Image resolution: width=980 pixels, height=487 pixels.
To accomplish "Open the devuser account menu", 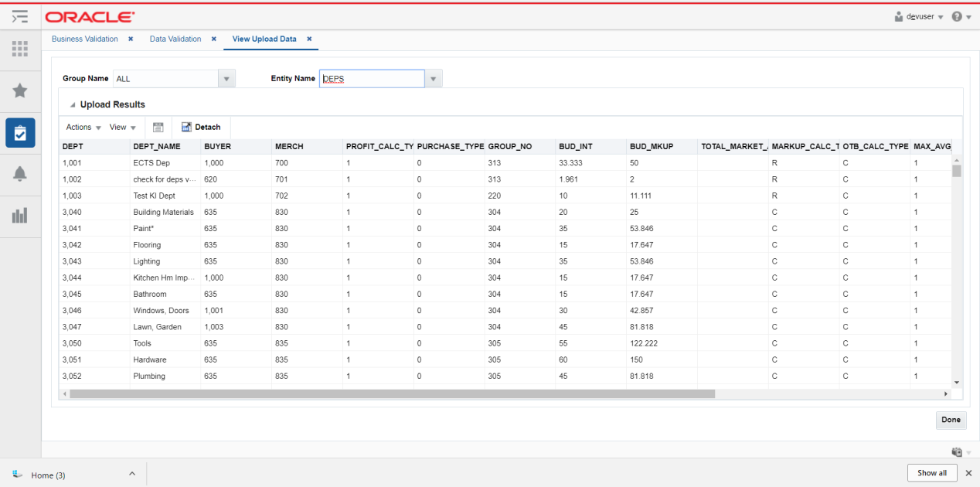I will pyautogui.click(x=918, y=16).
